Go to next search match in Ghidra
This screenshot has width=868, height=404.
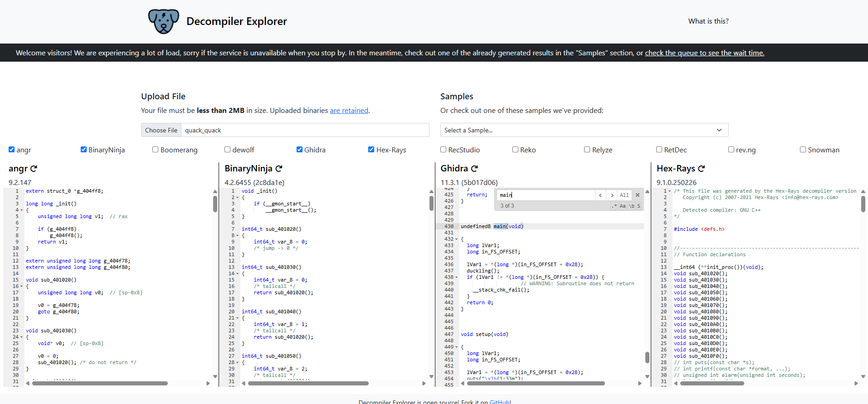(612, 195)
